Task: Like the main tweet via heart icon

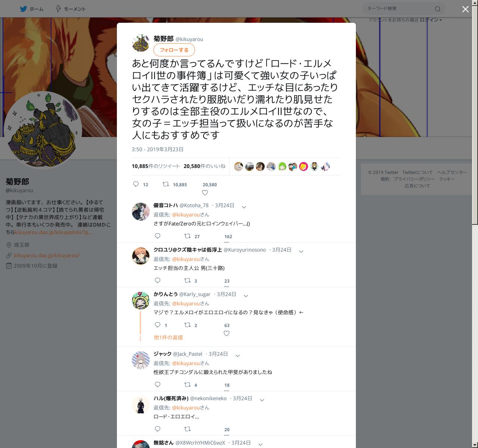Action: [205, 193]
